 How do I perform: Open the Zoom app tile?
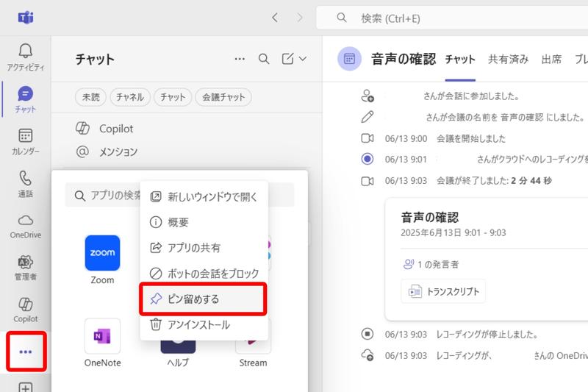coord(102,260)
